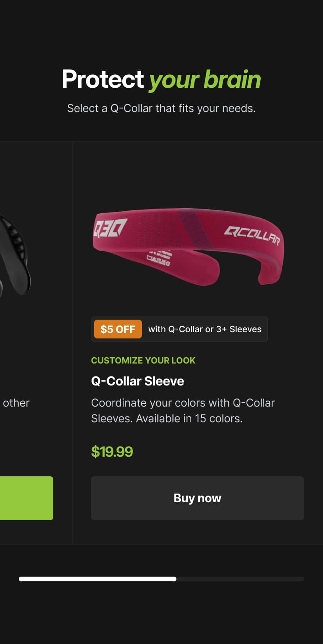Click the divider area between the two product cards
Screen dimensions: 323x644
(72, 341)
